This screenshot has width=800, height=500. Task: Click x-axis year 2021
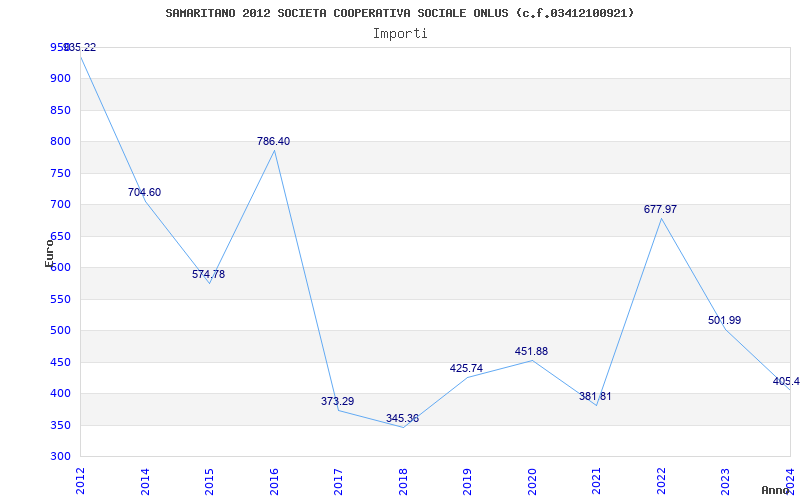596,481
